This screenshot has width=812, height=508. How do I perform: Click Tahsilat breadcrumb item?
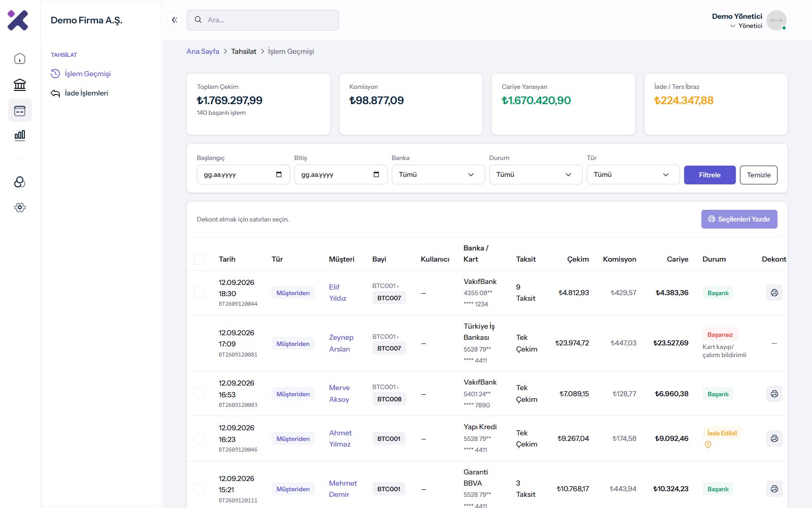pos(244,51)
